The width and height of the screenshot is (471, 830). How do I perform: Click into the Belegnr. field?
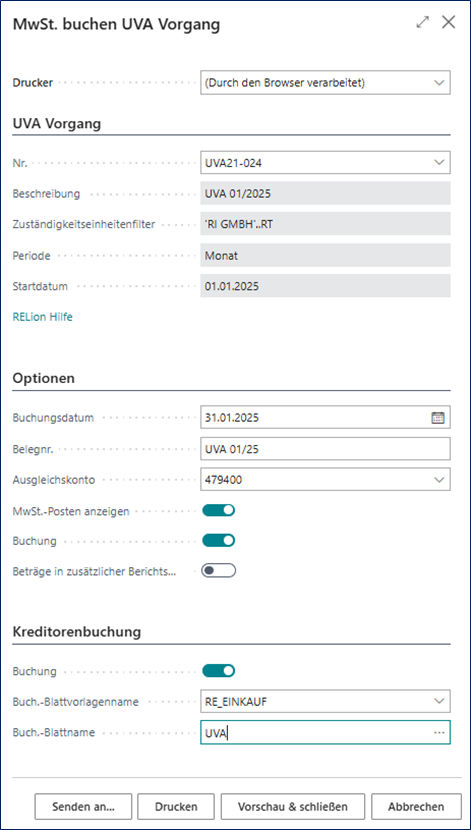point(325,449)
